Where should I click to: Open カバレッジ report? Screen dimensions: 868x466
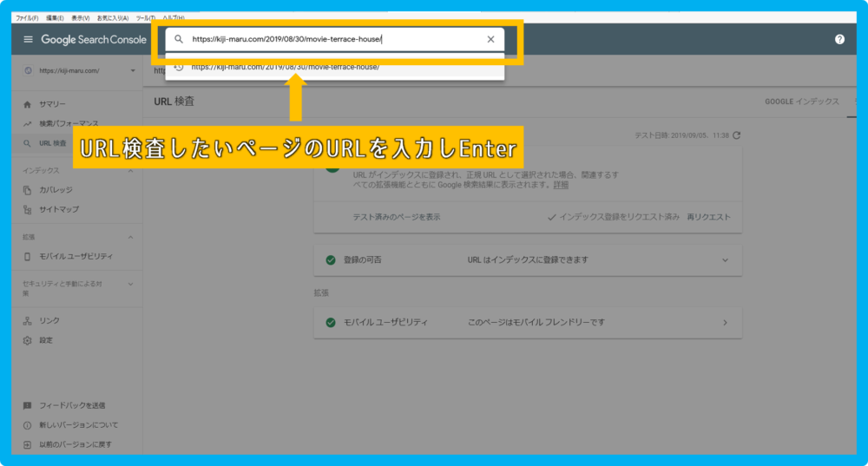(56, 190)
